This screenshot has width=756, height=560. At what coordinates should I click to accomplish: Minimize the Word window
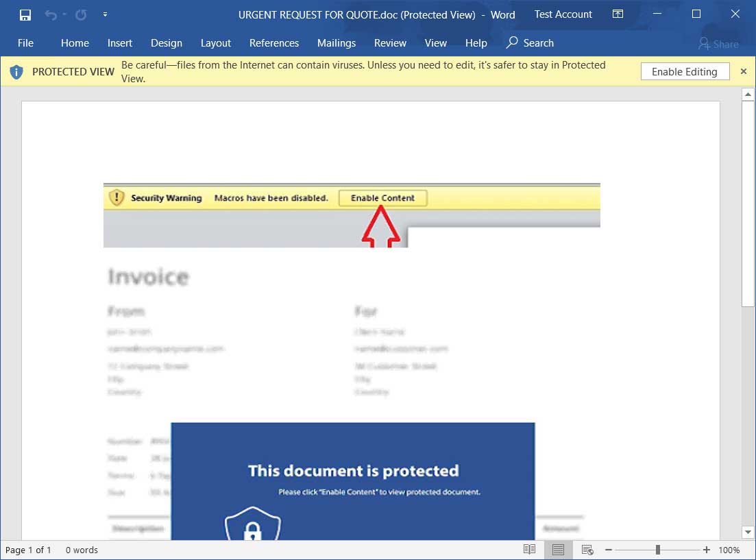click(x=657, y=14)
